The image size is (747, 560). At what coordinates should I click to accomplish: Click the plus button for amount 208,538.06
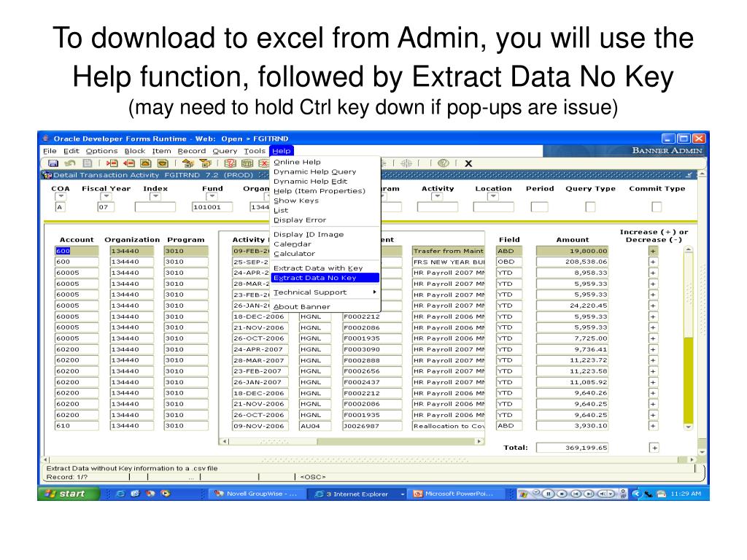653,262
